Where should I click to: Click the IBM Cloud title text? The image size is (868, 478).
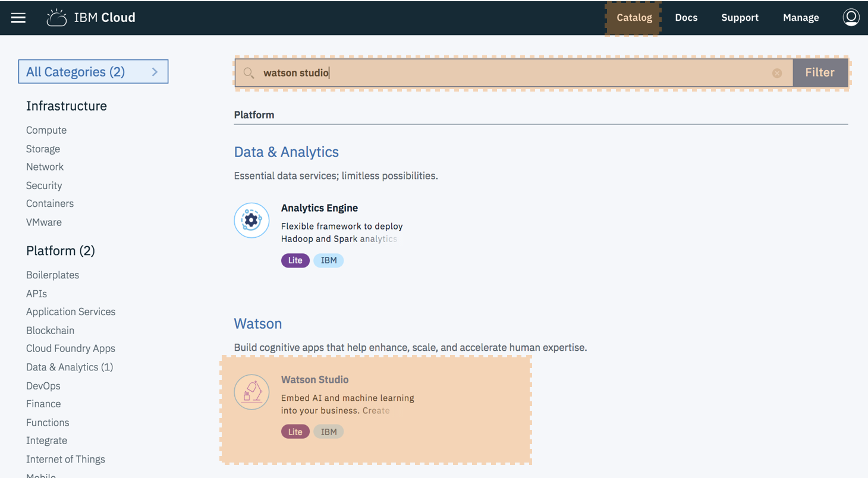pos(105,18)
